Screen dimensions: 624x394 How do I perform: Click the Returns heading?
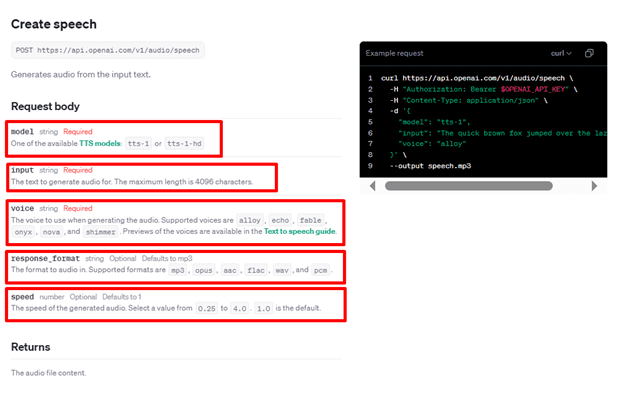point(31,347)
